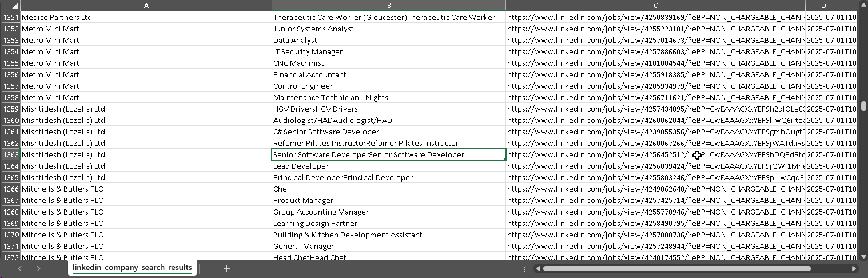This screenshot has height=278, width=868.
Task: Click the vertical scrollbar thumb
Action: 863,106
